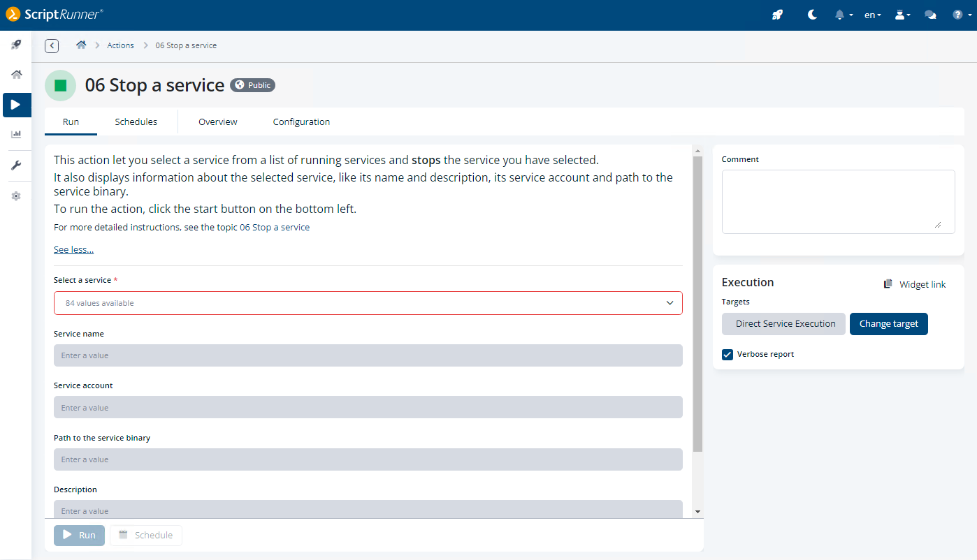Click the scrollbar down arrow of the form
977x560 pixels.
[x=697, y=512]
